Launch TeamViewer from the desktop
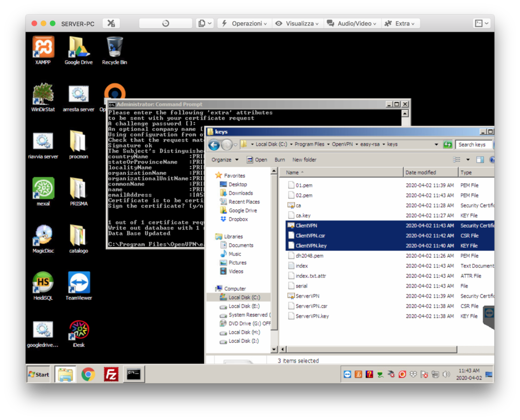520x420 pixels. point(79,286)
